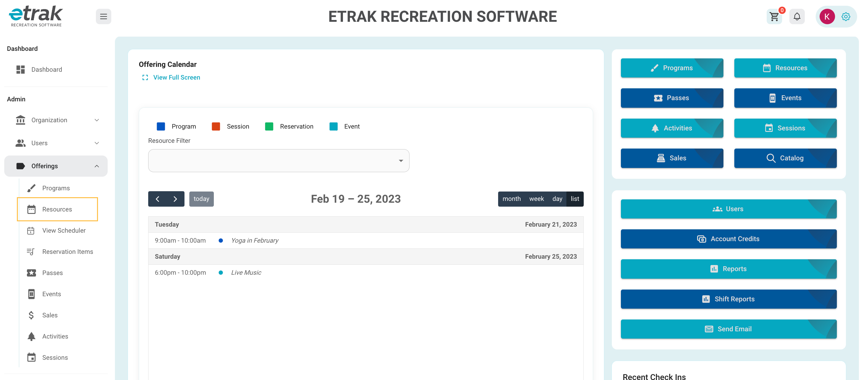Click the full screen expand icon

tap(145, 77)
